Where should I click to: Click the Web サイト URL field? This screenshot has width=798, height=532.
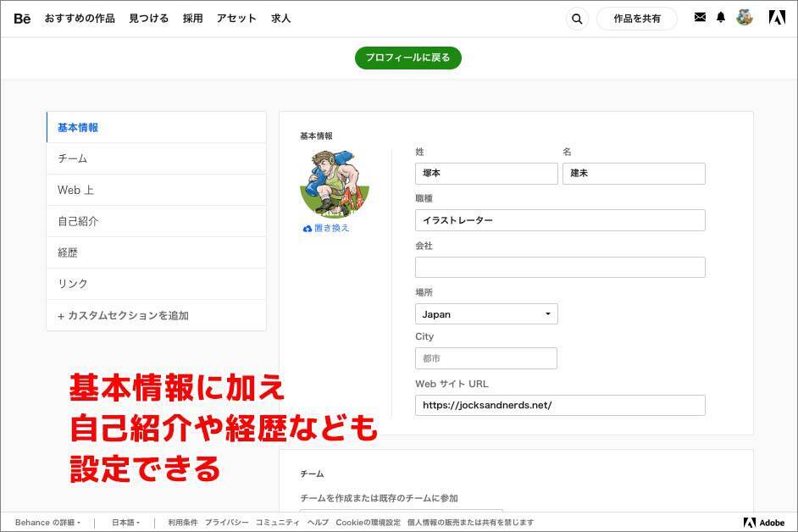[560, 405]
